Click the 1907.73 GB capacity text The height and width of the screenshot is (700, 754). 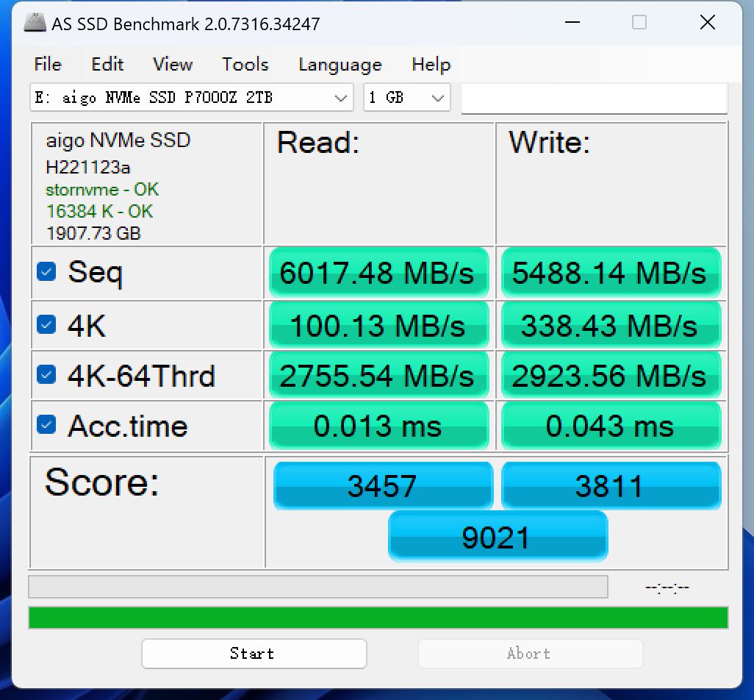(x=93, y=233)
